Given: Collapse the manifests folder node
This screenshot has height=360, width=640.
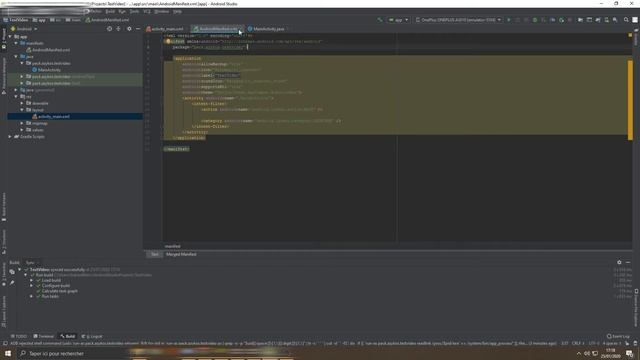Looking at the screenshot, I should 16,43.
